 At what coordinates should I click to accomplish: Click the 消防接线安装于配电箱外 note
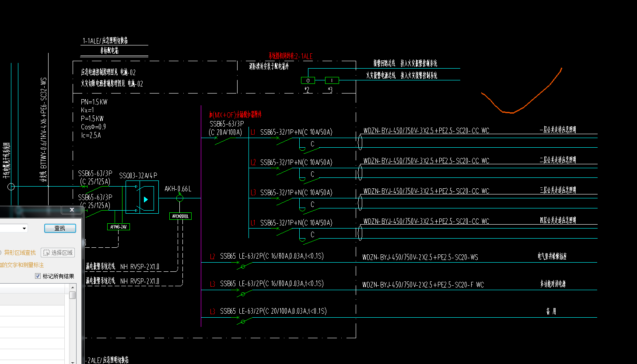269,66
